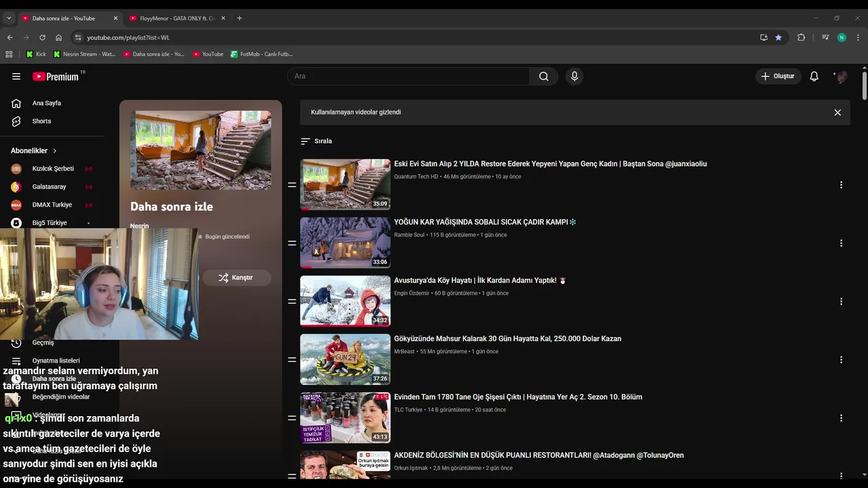This screenshot has width=868, height=488.
Task: Click the address bar URL
Action: tap(128, 38)
